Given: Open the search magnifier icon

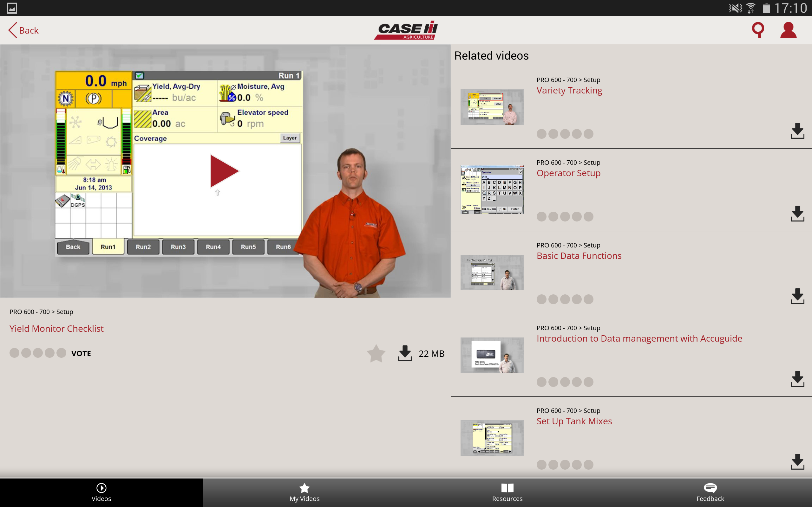Looking at the screenshot, I should [x=758, y=30].
